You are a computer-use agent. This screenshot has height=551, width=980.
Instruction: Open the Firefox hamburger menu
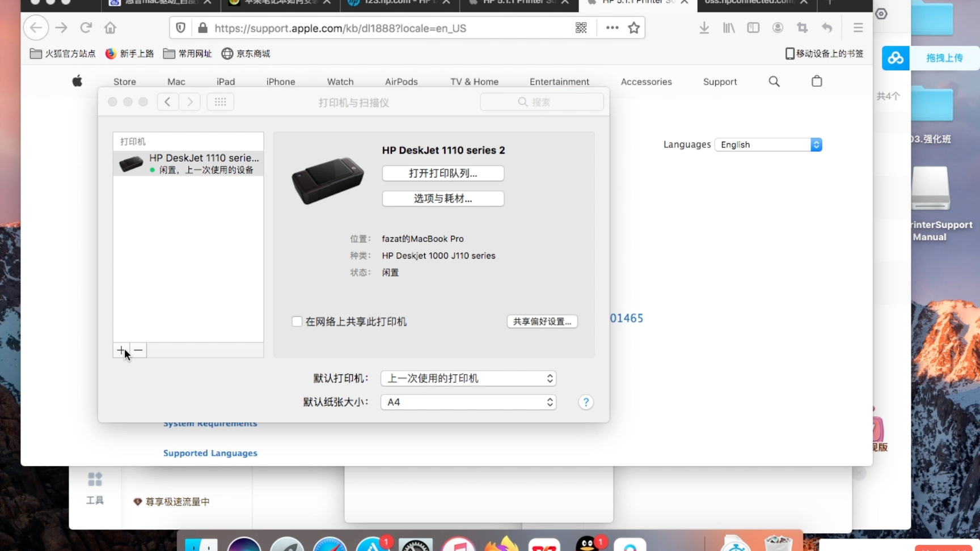[x=858, y=28]
